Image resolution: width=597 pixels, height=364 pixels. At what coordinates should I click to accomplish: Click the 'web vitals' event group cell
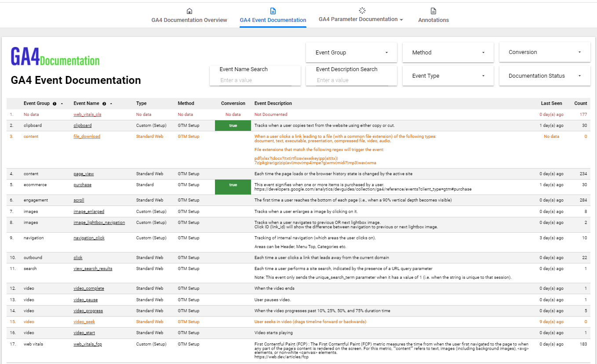pyautogui.click(x=33, y=344)
